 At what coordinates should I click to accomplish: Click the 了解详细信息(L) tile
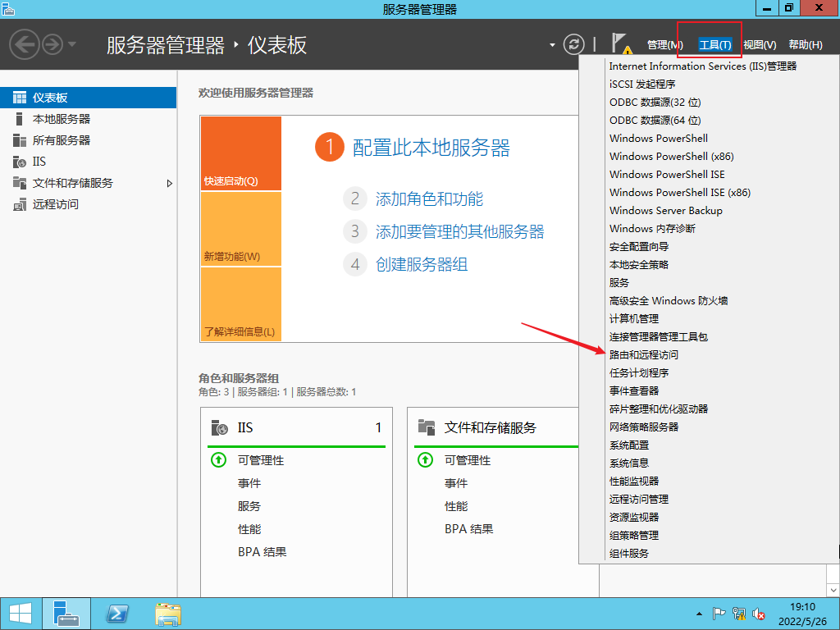click(241, 304)
